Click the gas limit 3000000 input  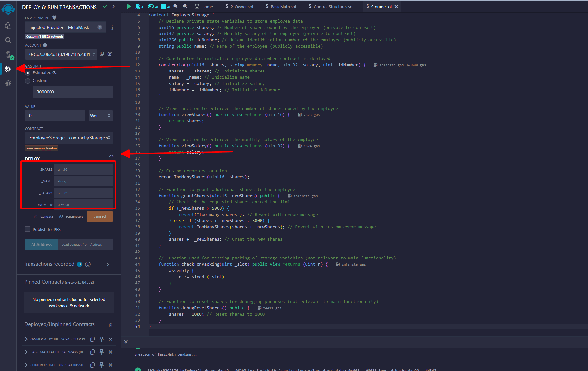(73, 92)
